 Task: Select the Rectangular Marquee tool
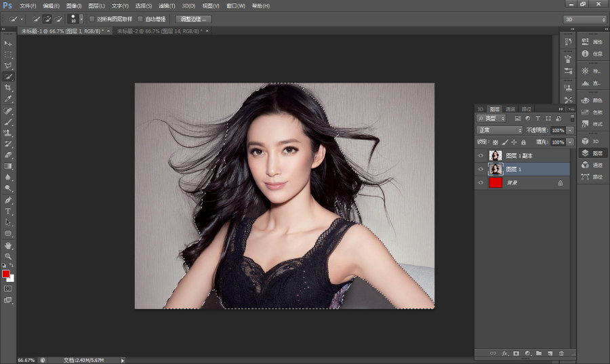click(7, 54)
